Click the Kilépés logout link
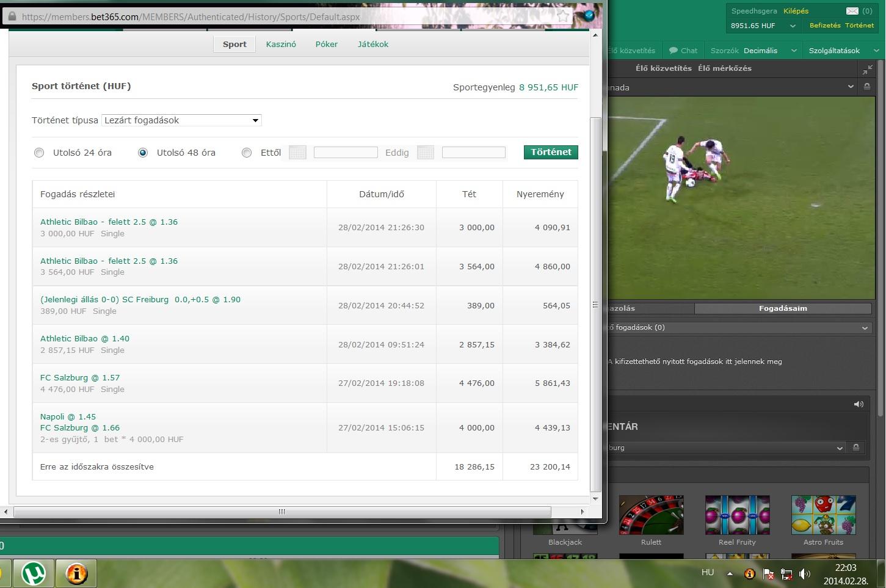This screenshot has height=588, width=886. [x=796, y=11]
